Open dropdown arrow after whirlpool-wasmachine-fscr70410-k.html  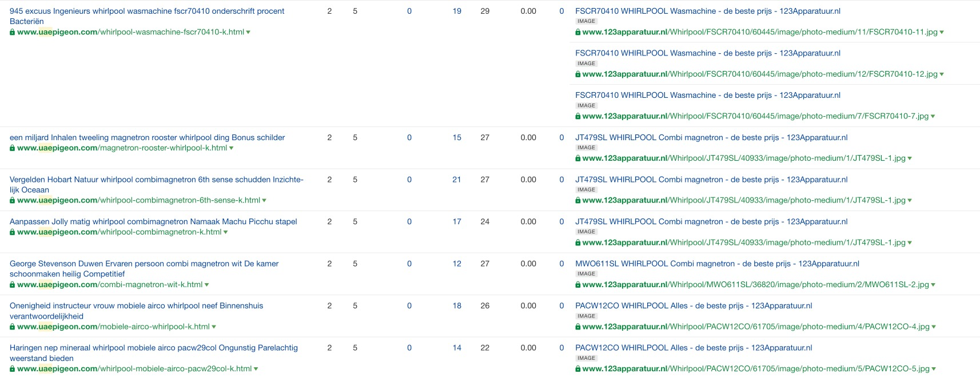coord(248,33)
